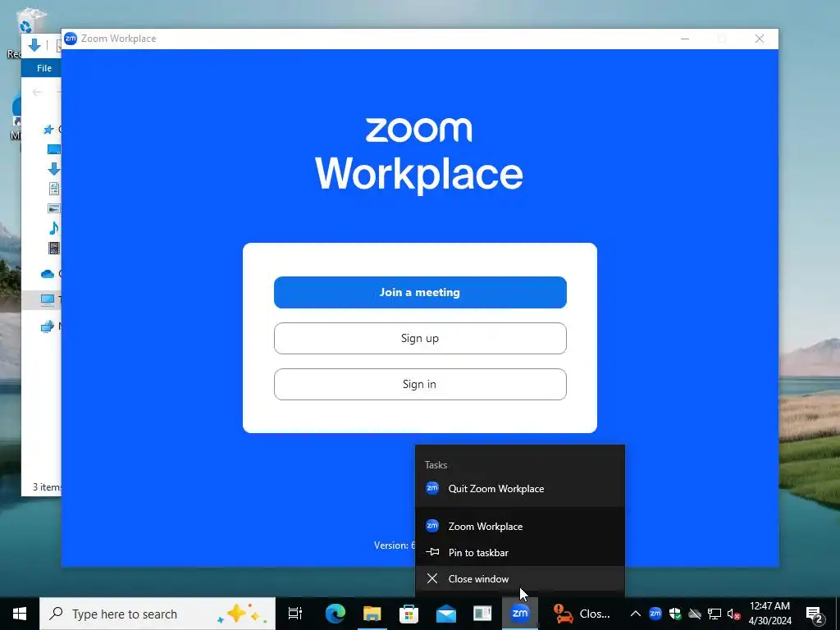Click the traffic news widget 'Clos...'
Screen dimensions: 840x630
coord(582,614)
